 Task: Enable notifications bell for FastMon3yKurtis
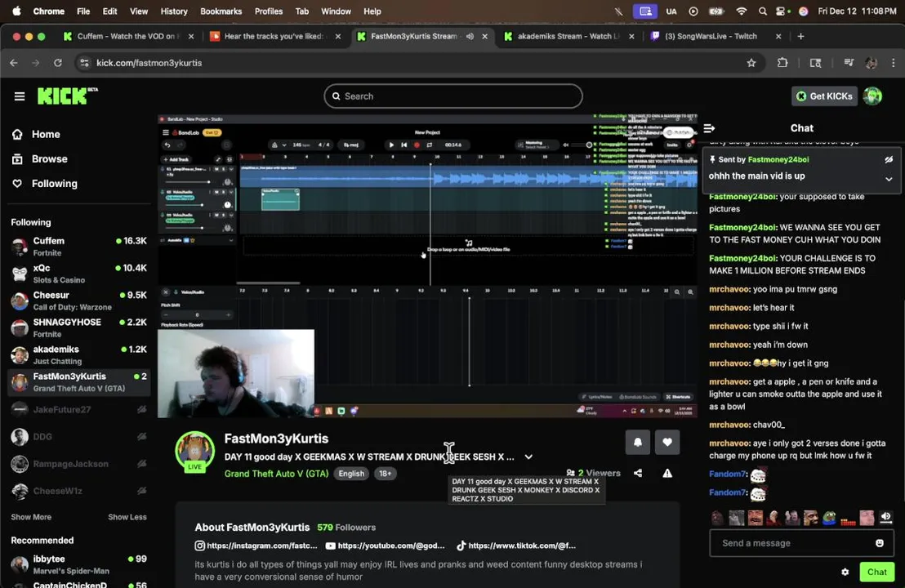(x=638, y=443)
